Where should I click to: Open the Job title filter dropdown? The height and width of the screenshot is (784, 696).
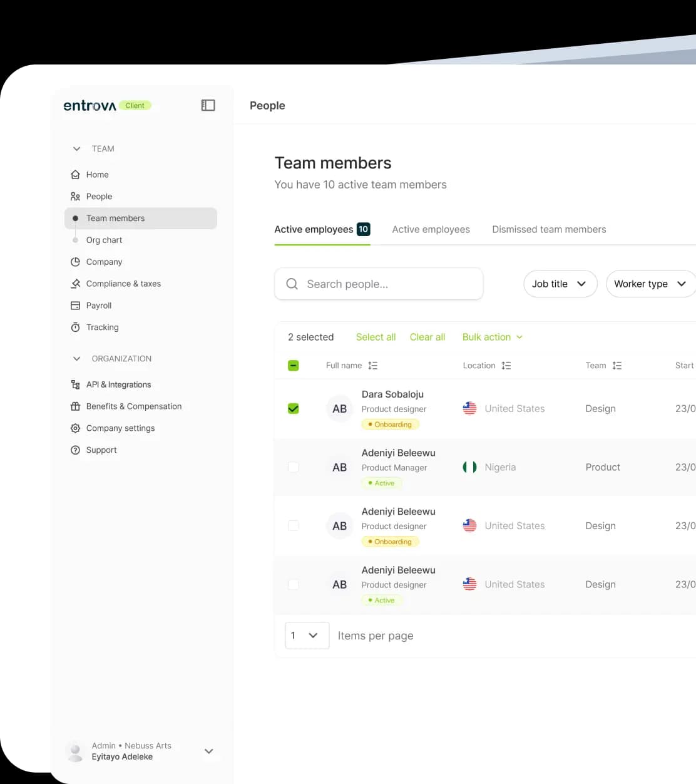coord(560,284)
